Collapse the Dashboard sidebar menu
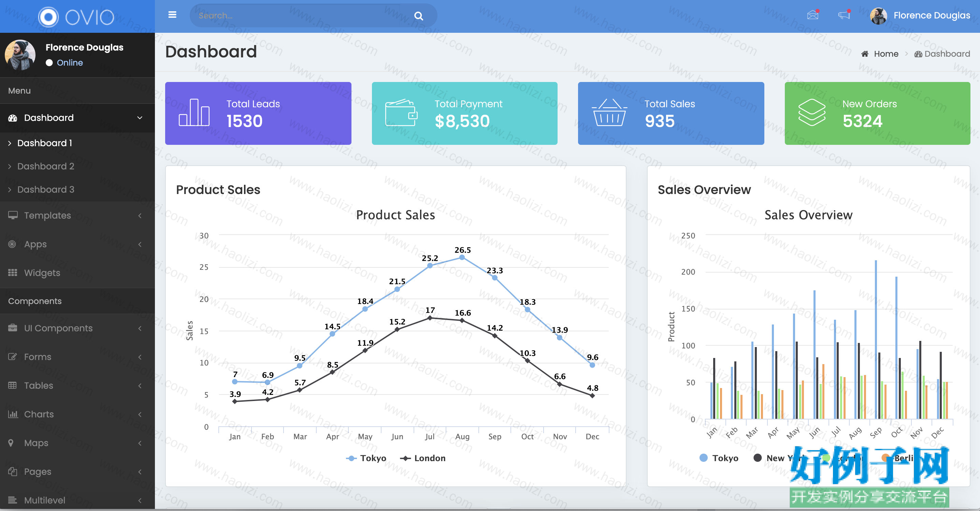The height and width of the screenshot is (511, 980). (x=77, y=118)
